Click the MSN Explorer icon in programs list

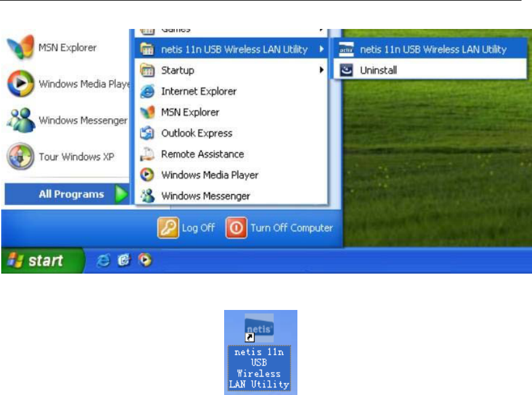tap(147, 112)
